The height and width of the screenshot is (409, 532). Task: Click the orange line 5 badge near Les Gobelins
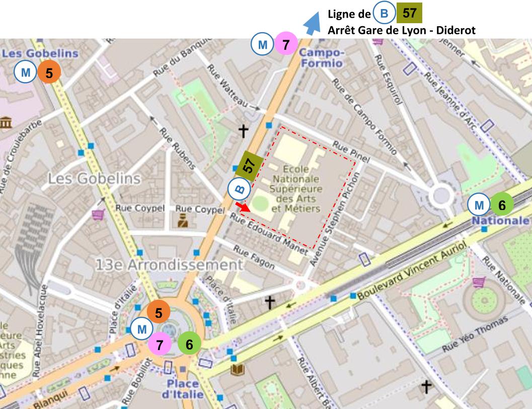point(49,73)
